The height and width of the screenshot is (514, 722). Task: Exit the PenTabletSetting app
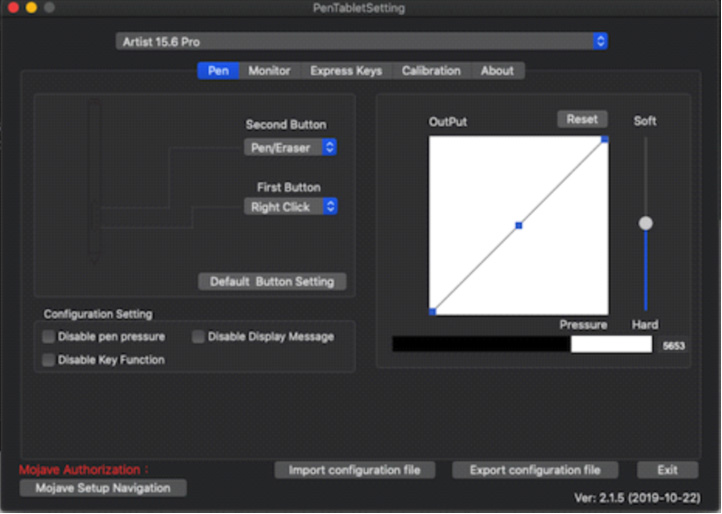tap(668, 470)
